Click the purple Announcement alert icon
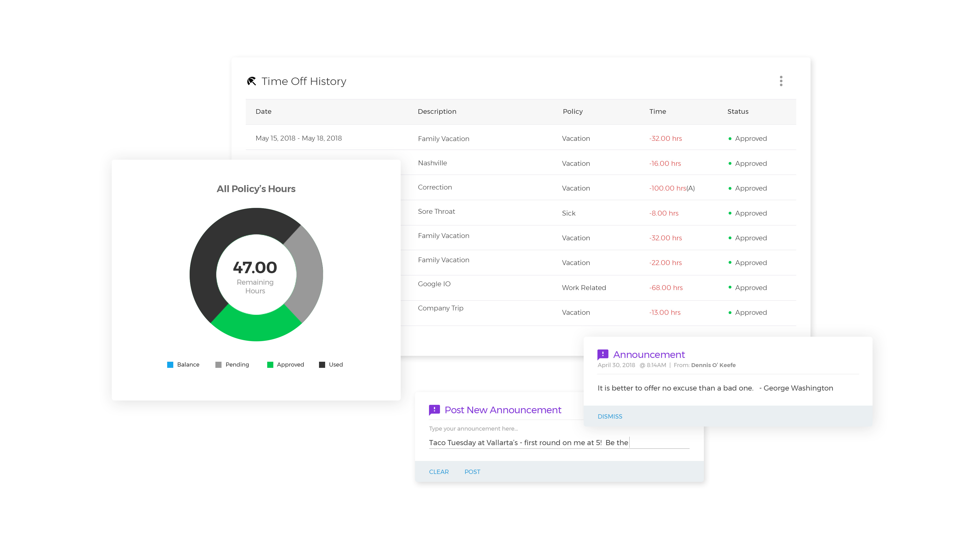This screenshot has width=980, height=551. click(603, 354)
